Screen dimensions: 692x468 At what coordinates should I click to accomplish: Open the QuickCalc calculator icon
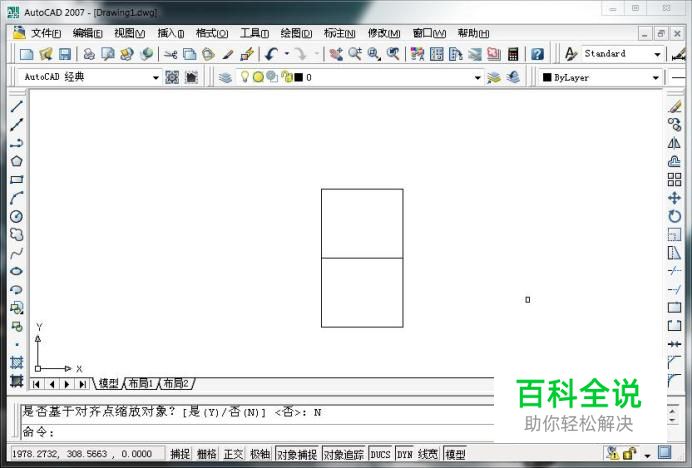(x=513, y=54)
